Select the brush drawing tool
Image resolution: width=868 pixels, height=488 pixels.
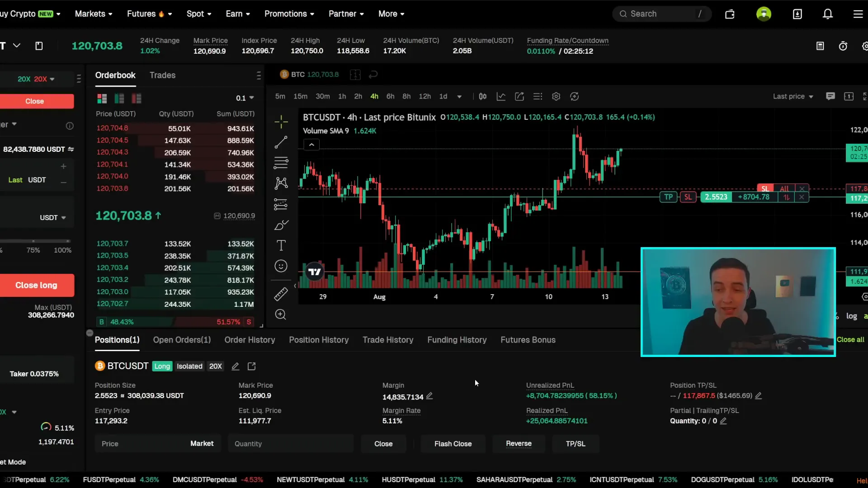(281, 225)
